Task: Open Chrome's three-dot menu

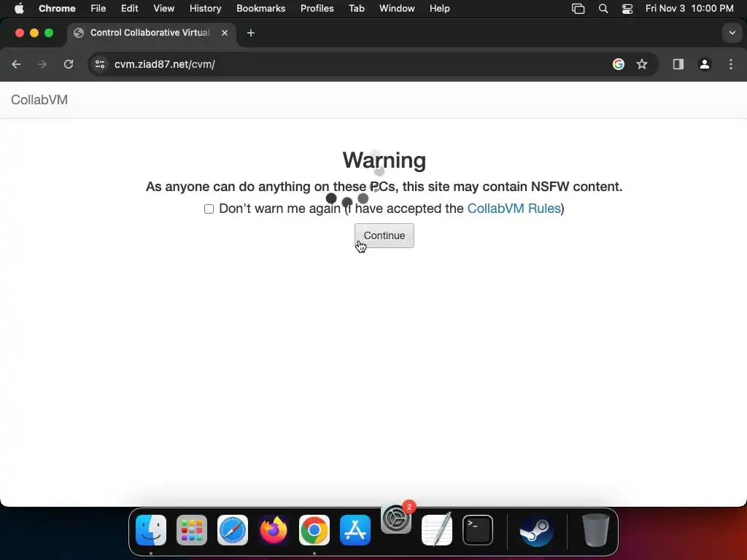Action: pos(731,64)
